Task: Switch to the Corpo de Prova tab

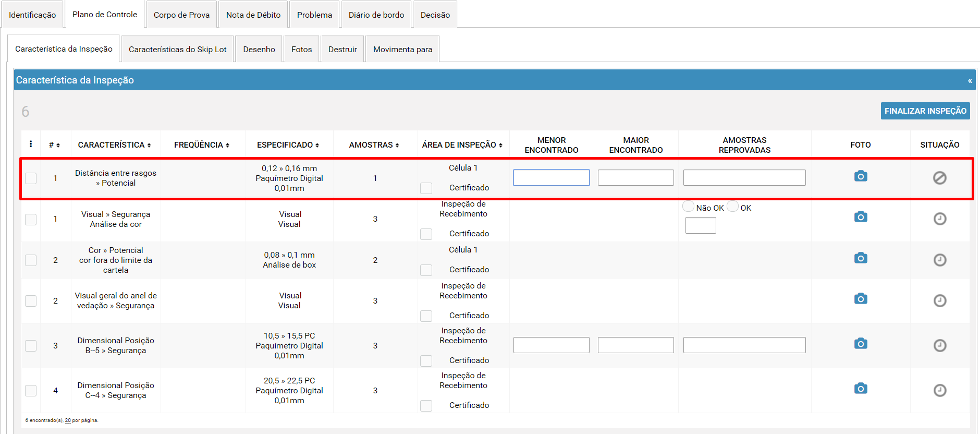Action: (x=181, y=15)
